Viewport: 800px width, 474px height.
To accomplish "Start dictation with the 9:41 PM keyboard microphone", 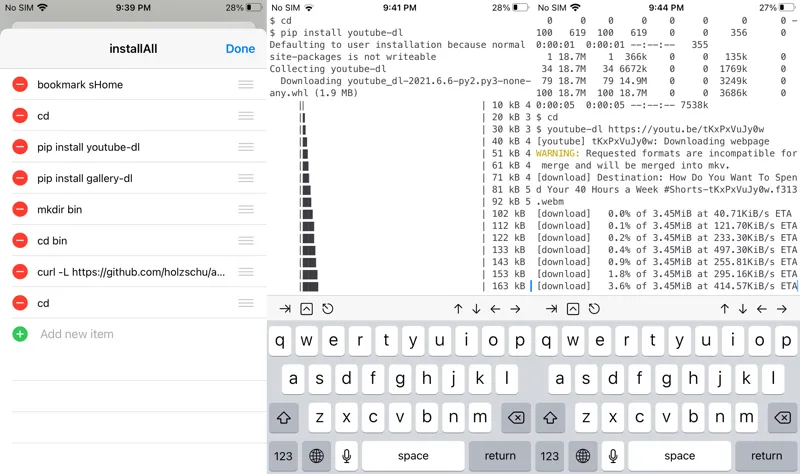I will coord(346,456).
